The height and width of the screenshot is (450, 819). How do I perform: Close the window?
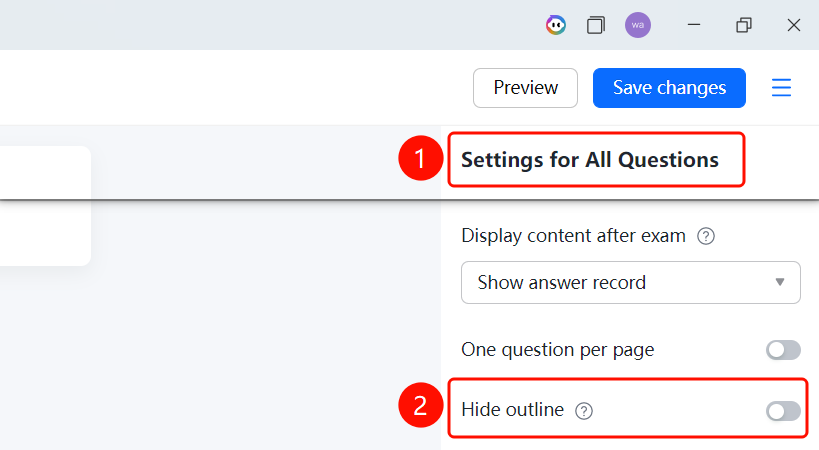793,25
